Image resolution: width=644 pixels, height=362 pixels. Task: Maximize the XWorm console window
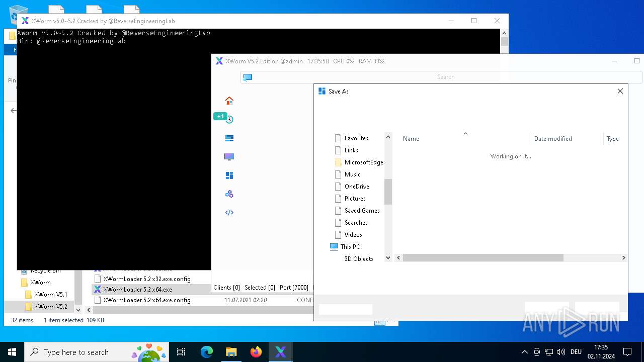tap(474, 21)
